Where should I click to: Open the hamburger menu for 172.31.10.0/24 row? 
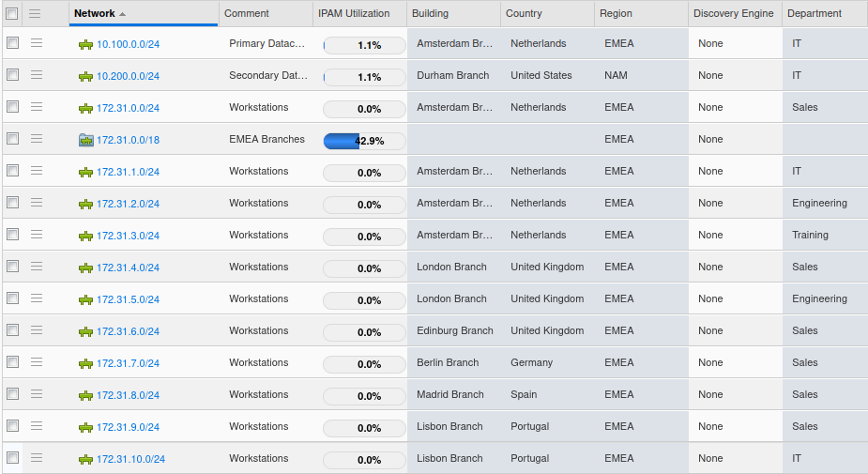[37, 458]
